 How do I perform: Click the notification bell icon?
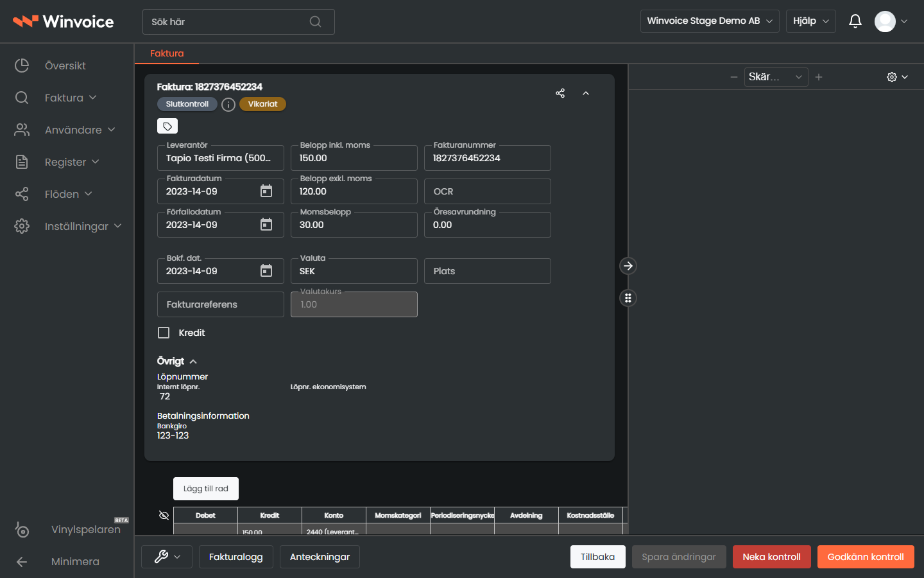855,21
